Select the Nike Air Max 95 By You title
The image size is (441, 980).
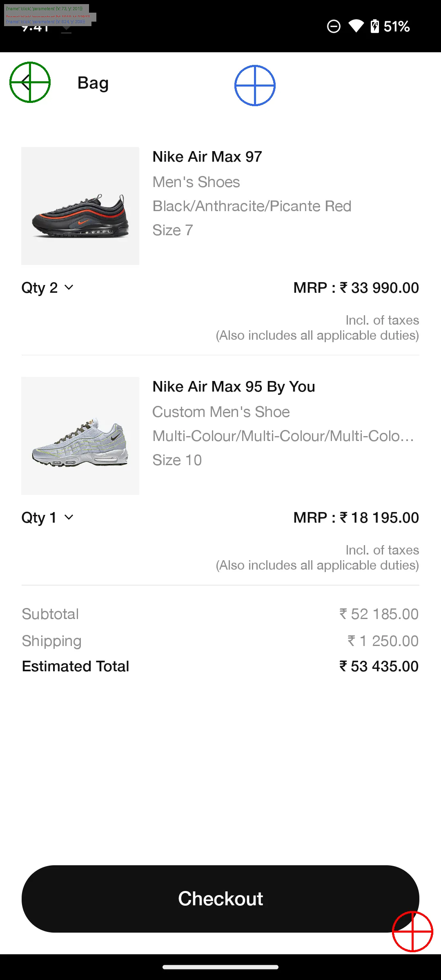coord(234,387)
